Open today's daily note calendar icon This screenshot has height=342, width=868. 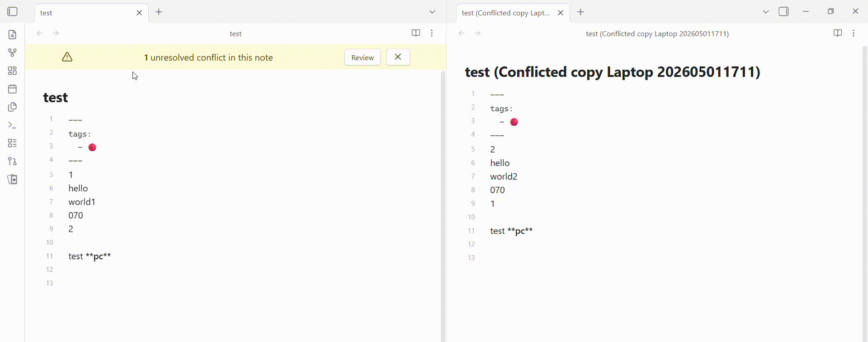[12, 89]
